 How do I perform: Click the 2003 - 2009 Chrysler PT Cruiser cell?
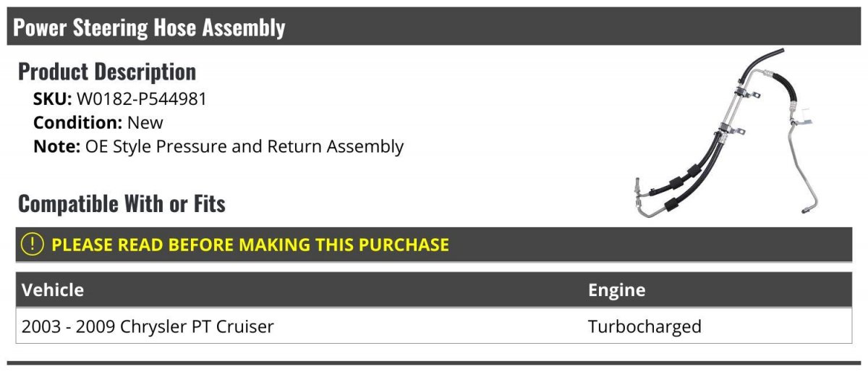tap(148, 326)
